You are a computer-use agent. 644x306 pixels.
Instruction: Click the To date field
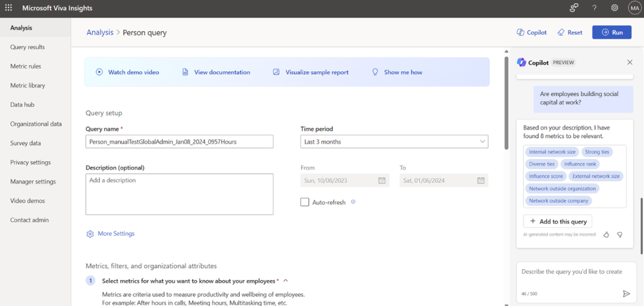(x=444, y=180)
